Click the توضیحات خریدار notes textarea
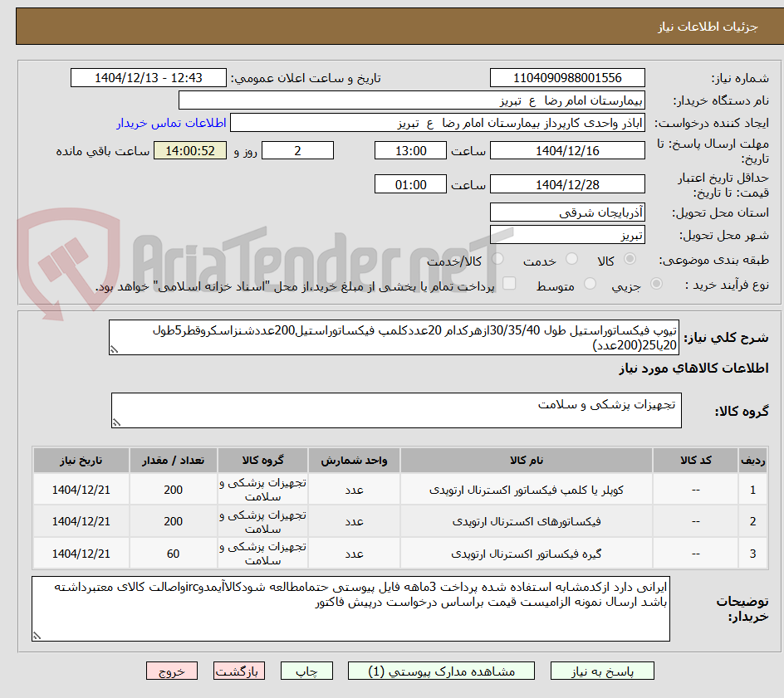The height and width of the screenshot is (698, 784). [x=350, y=608]
